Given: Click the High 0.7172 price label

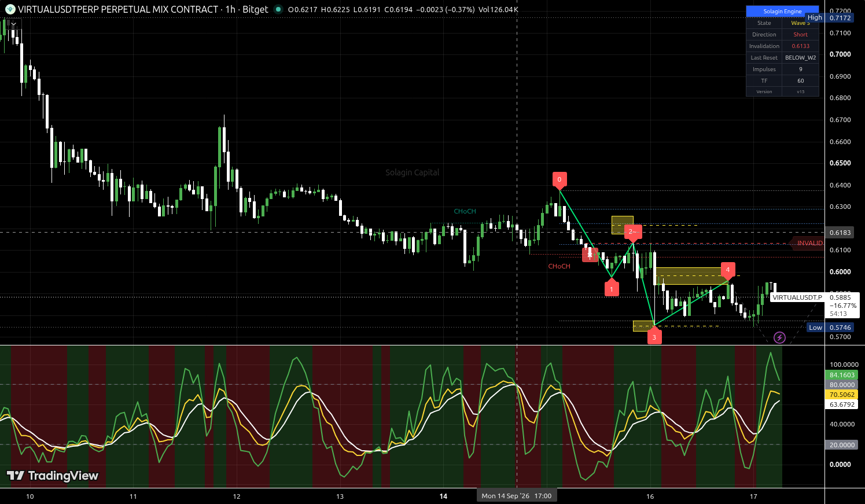Looking at the screenshot, I should click(829, 17).
